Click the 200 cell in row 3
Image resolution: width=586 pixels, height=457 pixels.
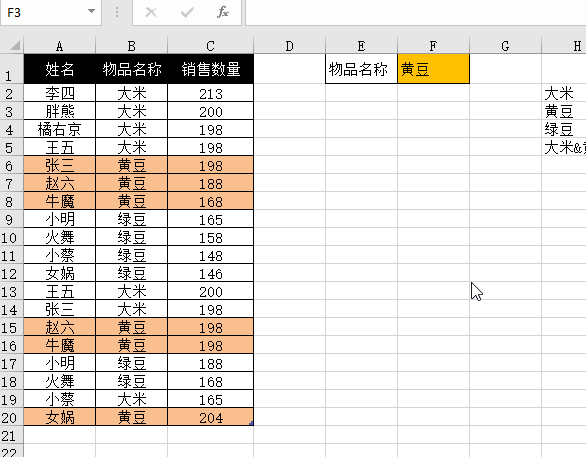(210, 111)
